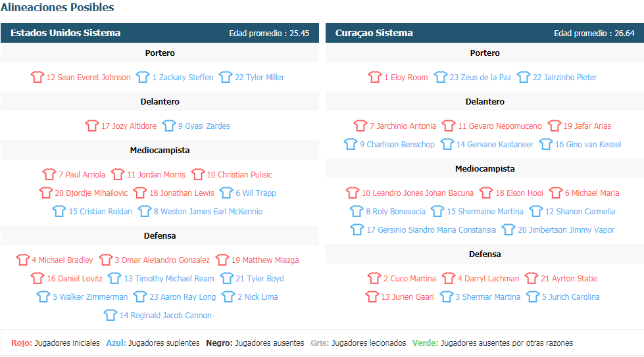The height and width of the screenshot is (357, 644).
Task: Click the blue jersey icon beside Walker Zimmerman
Action: [x=43, y=297]
